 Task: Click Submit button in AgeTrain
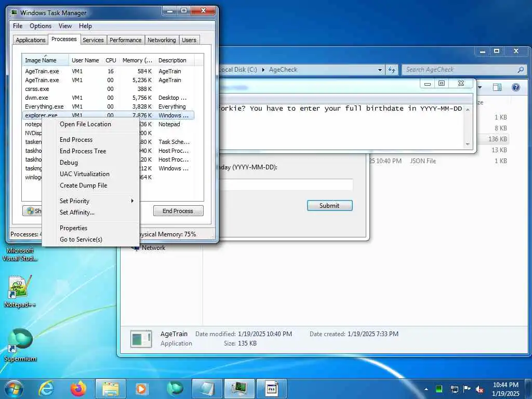[x=329, y=206]
